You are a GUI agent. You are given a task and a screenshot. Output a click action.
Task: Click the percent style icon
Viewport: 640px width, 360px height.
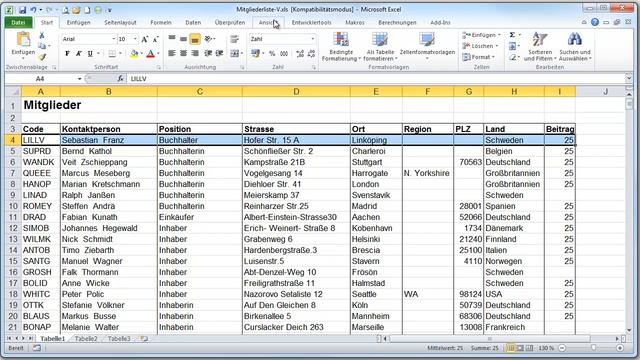point(272,53)
